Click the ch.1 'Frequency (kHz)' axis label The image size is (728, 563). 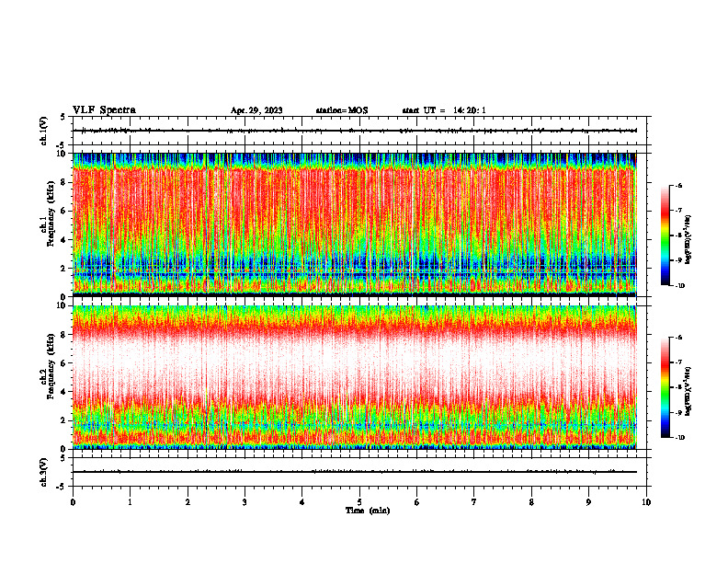51,214
